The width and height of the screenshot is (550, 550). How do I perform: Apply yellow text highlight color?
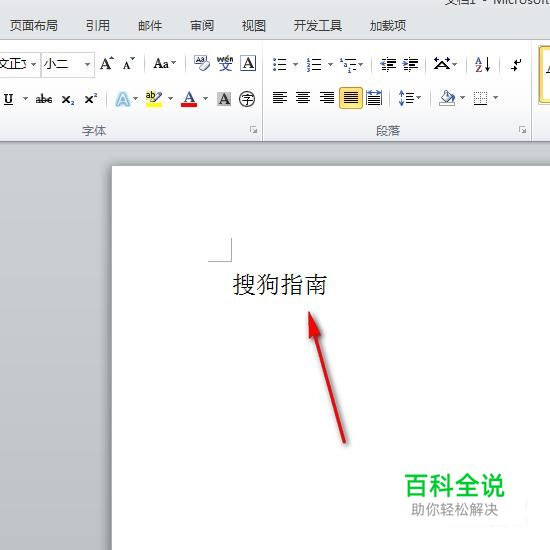154,99
